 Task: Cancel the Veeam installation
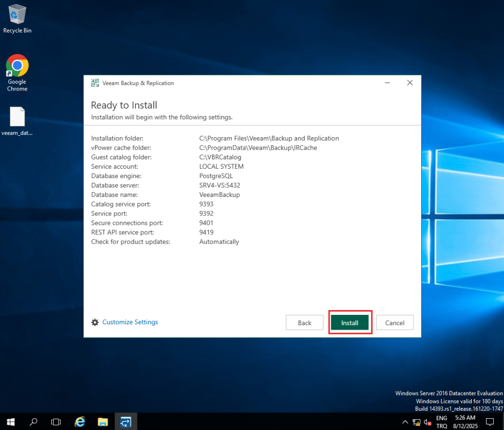pyautogui.click(x=395, y=323)
